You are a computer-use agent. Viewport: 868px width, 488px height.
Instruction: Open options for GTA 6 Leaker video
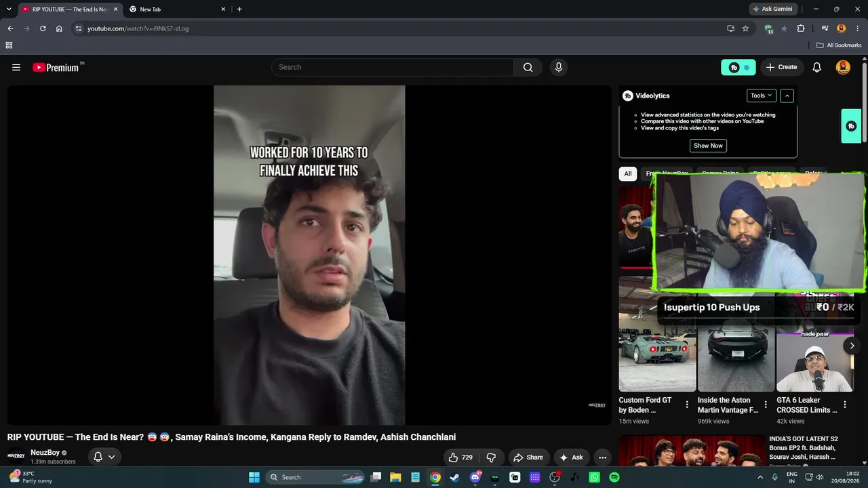[x=844, y=405]
